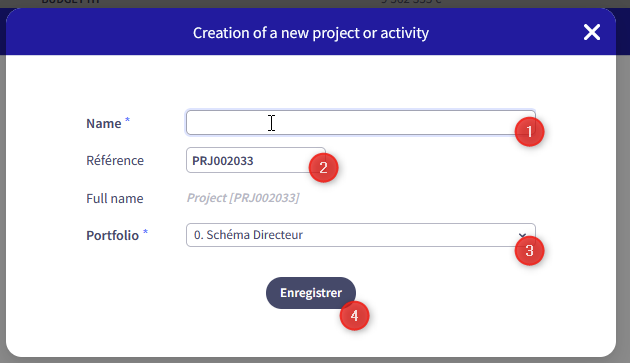Viewport: 630px width, 363px height.
Task: Click the Référence field label
Action: point(115,160)
